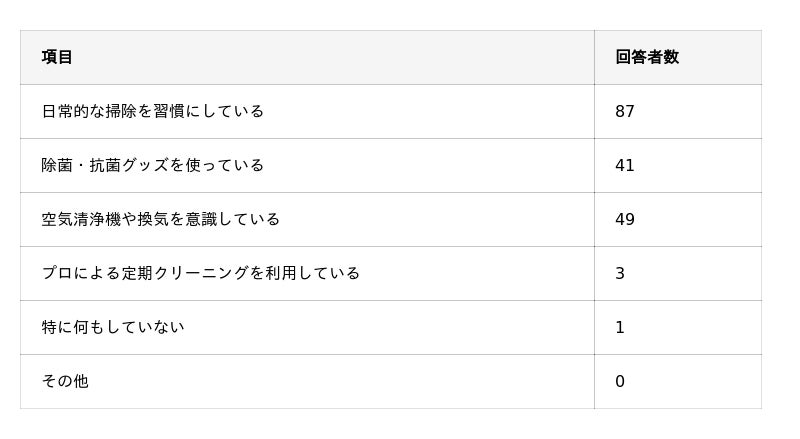
Task: Click the respondent count cell showing 0
Action: point(620,382)
